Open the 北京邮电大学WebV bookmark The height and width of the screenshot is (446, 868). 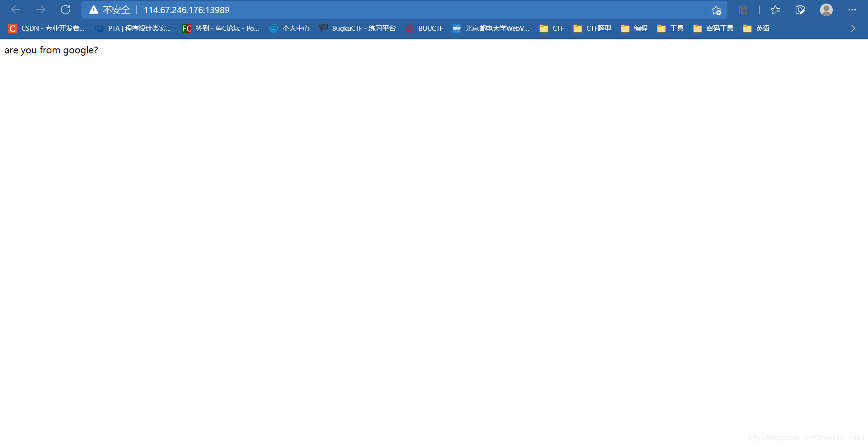click(x=491, y=28)
